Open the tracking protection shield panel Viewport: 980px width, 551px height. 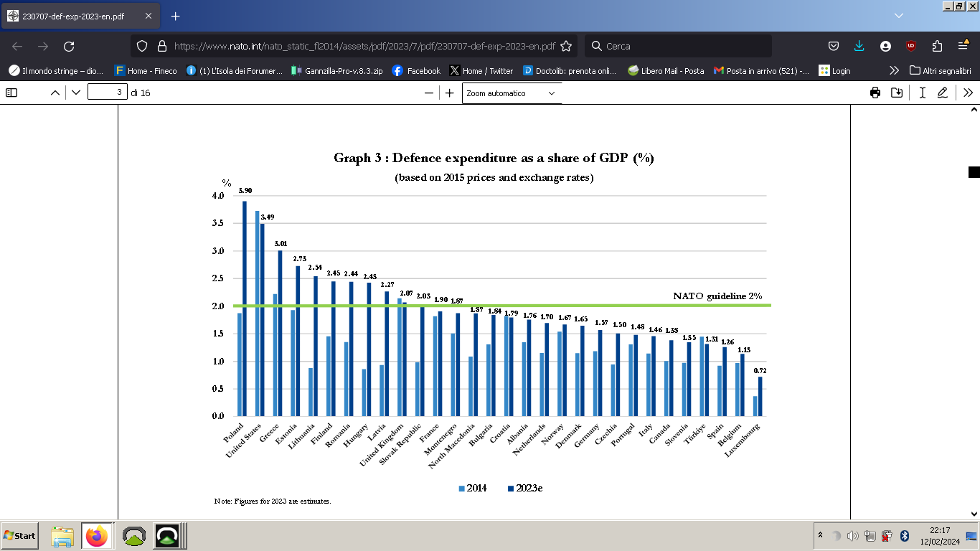pyautogui.click(x=142, y=46)
